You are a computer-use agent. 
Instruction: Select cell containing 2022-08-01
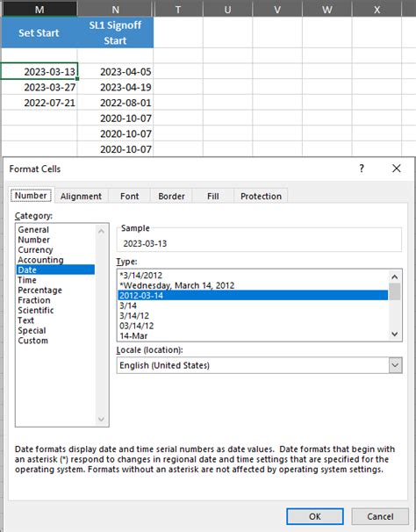coord(115,103)
